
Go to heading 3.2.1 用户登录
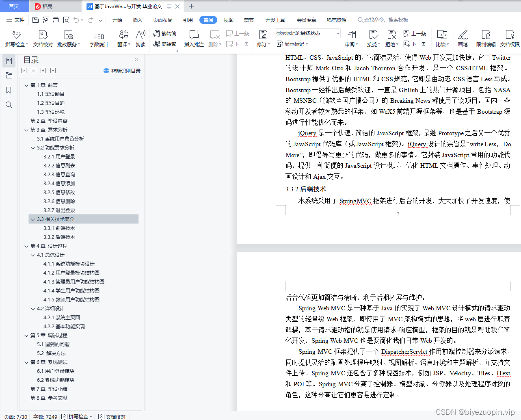coord(59,157)
